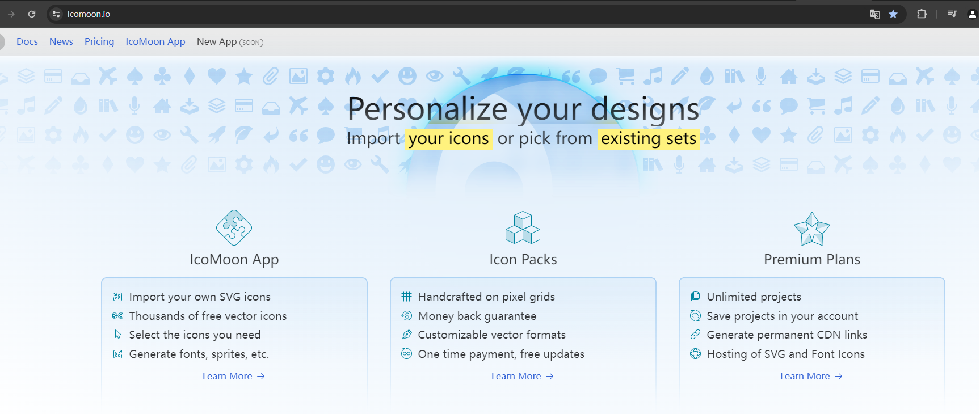This screenshot has width=980, height=414.
Task: Bookmark page with the star icon
Action: pos(893,14)
